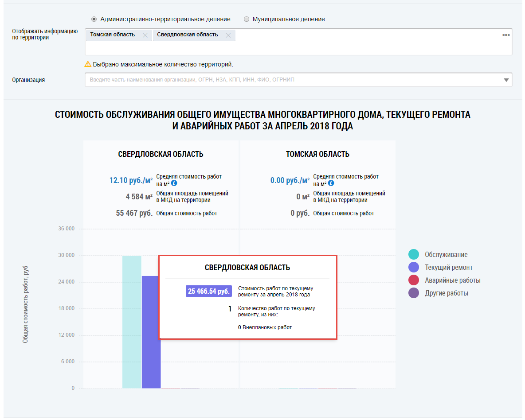The width and height of the screenshot is (525, 420).
Task: Select Административно-территориальное деление radio button
Action: pos(94,19)
